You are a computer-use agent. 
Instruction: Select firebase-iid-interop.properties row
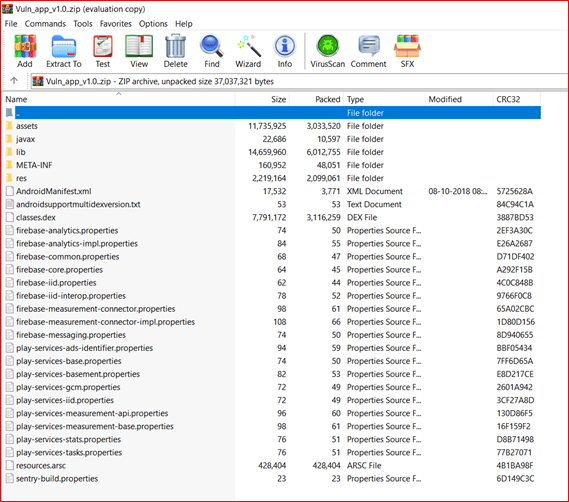coord(272,296)
